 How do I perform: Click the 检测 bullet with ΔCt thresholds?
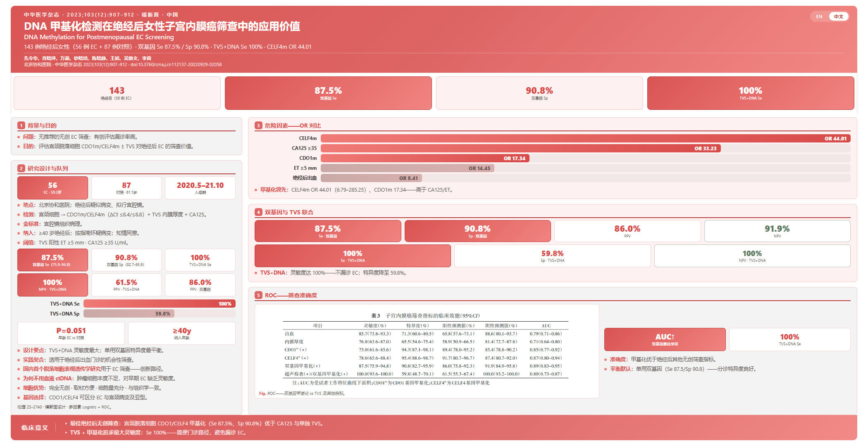click(115, 214)
